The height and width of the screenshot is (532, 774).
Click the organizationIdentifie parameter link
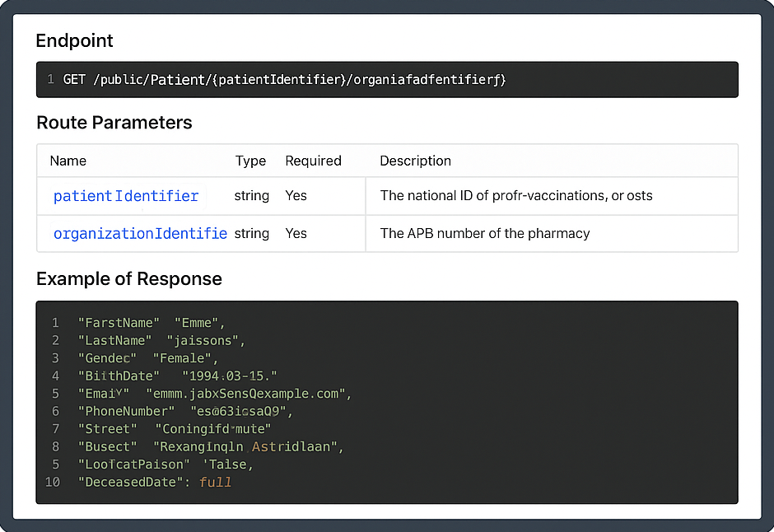coord(140,233)
